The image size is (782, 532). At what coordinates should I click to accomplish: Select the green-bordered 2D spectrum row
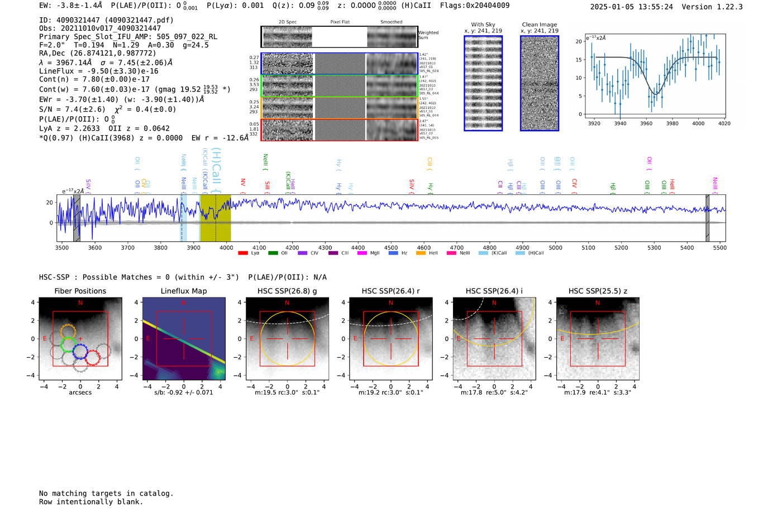click(x=340, y=86)
